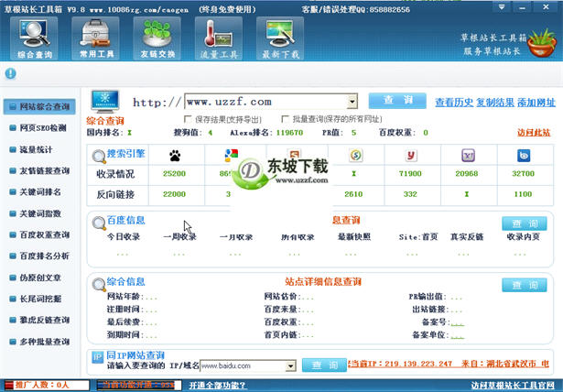
Task: Click the blue Bing search engine icon
Action: (524, 156)
